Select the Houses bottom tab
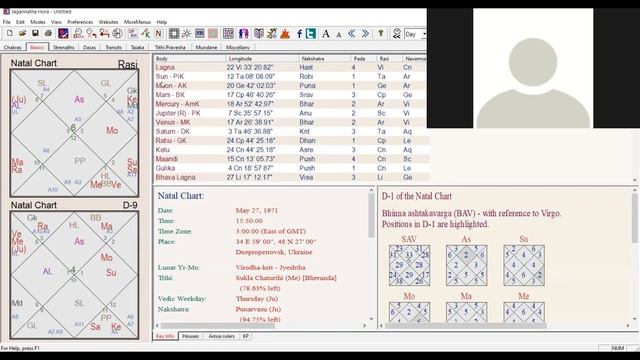Image resolution: width=640 pixels, height=360 pixels. [190, 336]
